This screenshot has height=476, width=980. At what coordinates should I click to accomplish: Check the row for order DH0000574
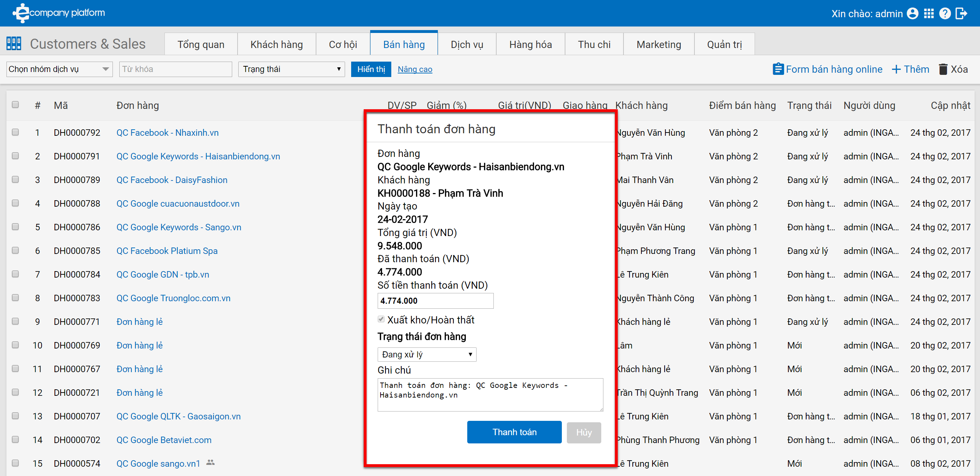[15, 463]
